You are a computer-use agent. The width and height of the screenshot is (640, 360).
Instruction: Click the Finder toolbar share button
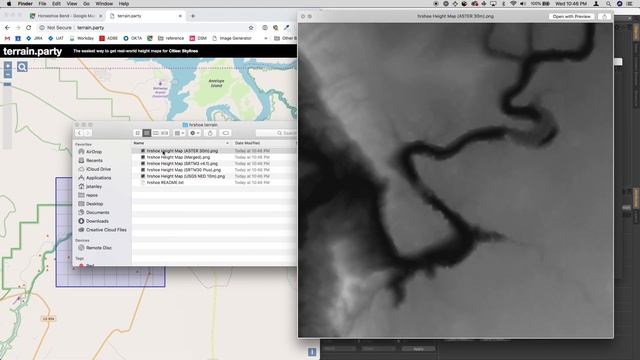click(x=210, y=133)
